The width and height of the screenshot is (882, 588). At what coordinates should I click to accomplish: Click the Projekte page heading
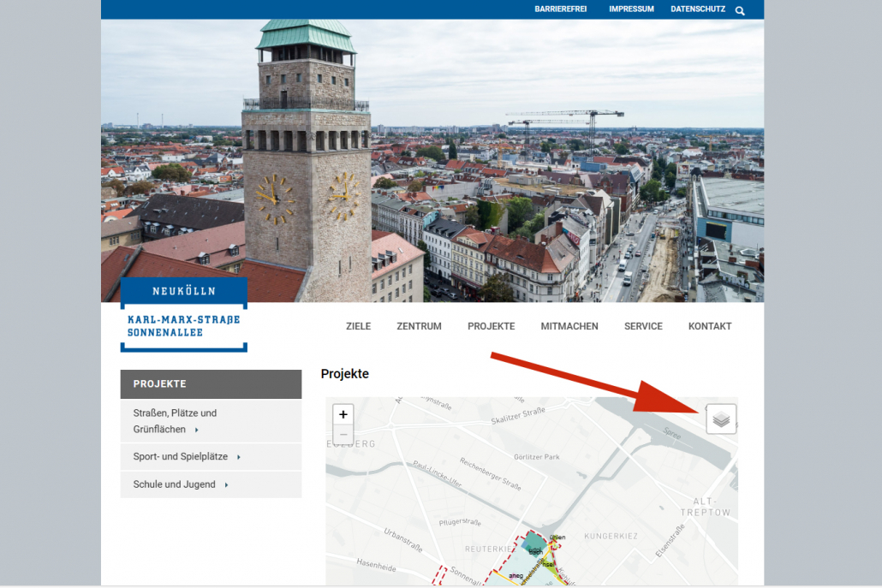pos(345,374)
